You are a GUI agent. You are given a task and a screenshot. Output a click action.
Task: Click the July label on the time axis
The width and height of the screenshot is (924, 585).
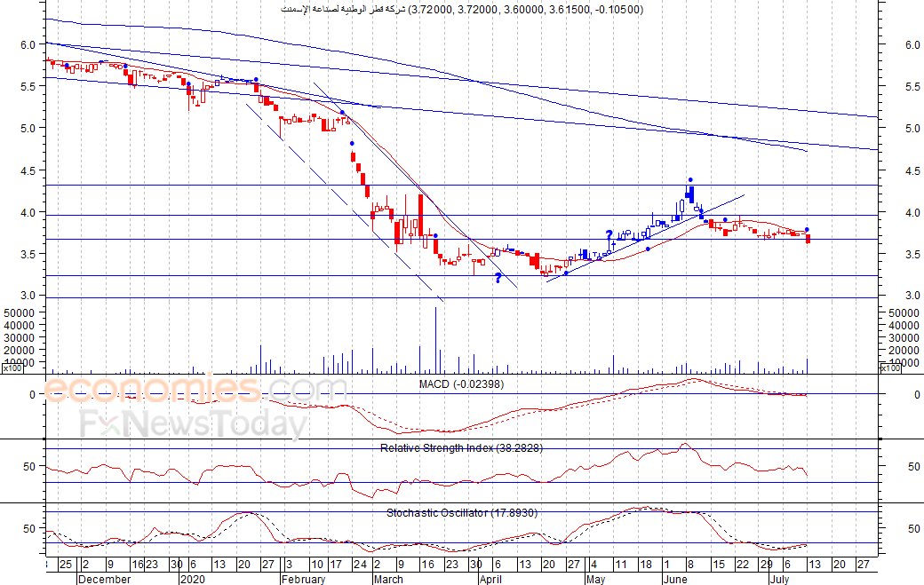[778, 578]
